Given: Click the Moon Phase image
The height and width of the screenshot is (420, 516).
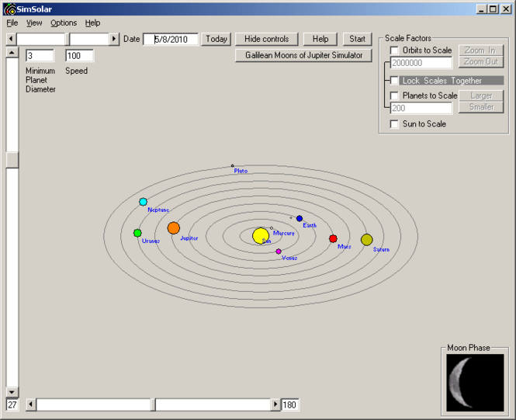Looking at the screenshot, I should click(475, 383).
